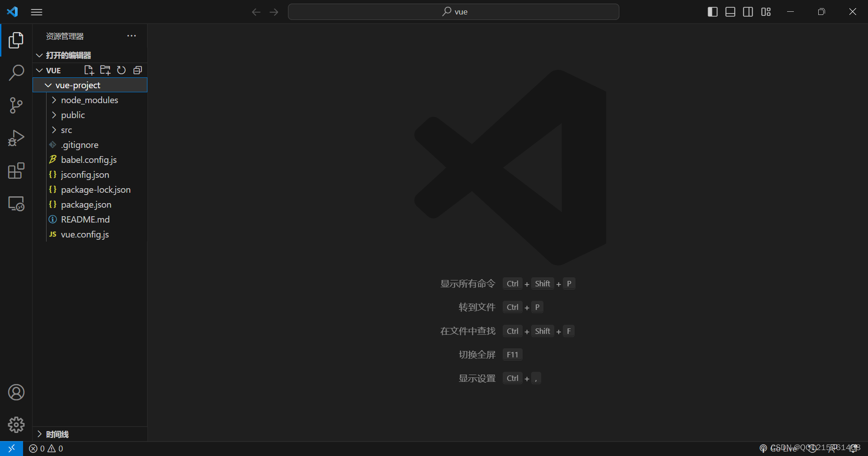Click the info icon beside README.md
The height and width of the screenshot is (456, 868).
click(53, 219)
